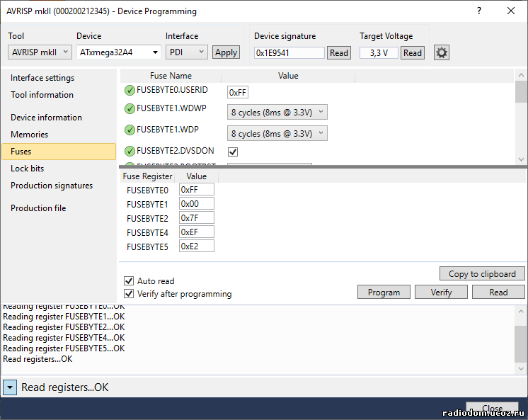Click fuse list scroll down arrow
Image resolution: width=528 pixels, height=420 pixels.
521,159
